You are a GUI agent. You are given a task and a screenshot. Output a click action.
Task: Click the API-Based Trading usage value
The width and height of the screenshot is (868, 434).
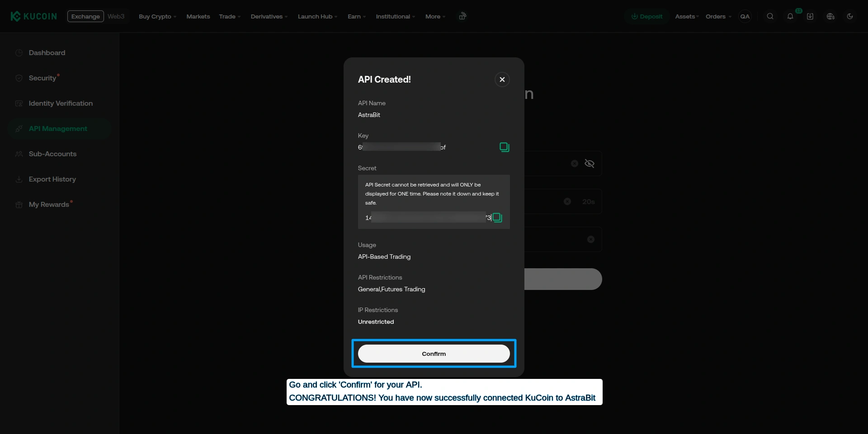click(x=384, y=257)
